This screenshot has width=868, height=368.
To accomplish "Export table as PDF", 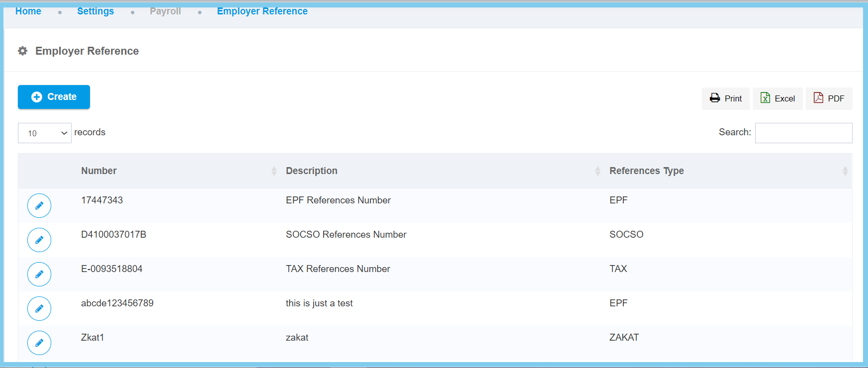I will tap(829, 98).
